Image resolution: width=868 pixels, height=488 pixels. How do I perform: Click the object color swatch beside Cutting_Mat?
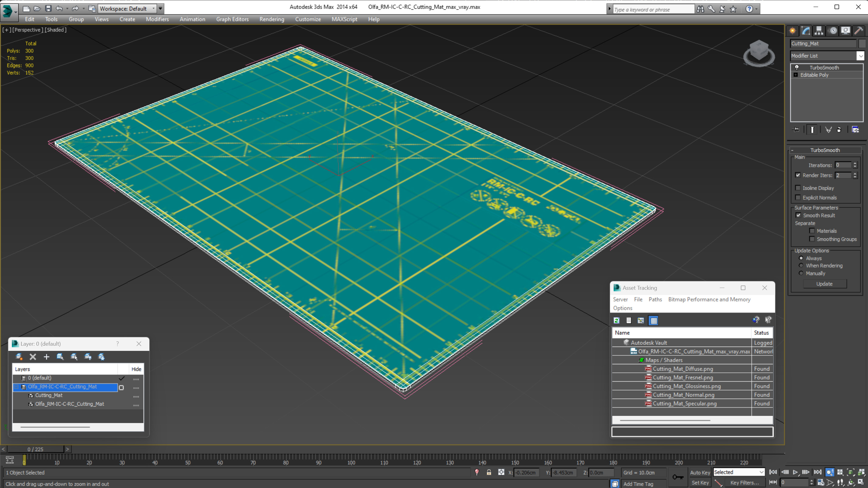tap(862, 43)
